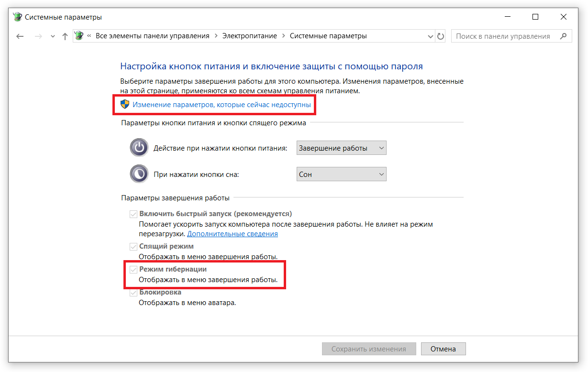Expand the address bar history dropdown

(430, 36)
